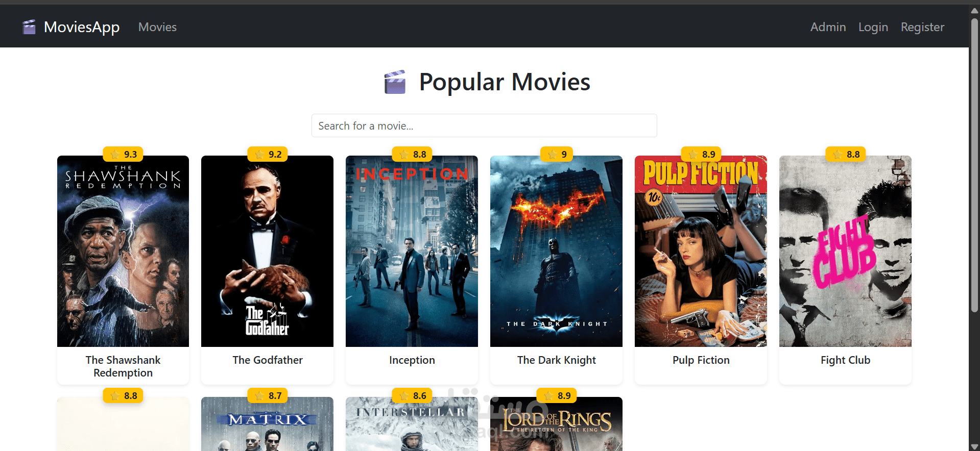Click the scrollbar's up arrow
Screen dimensions: 980x451
[x=974, y=10]
